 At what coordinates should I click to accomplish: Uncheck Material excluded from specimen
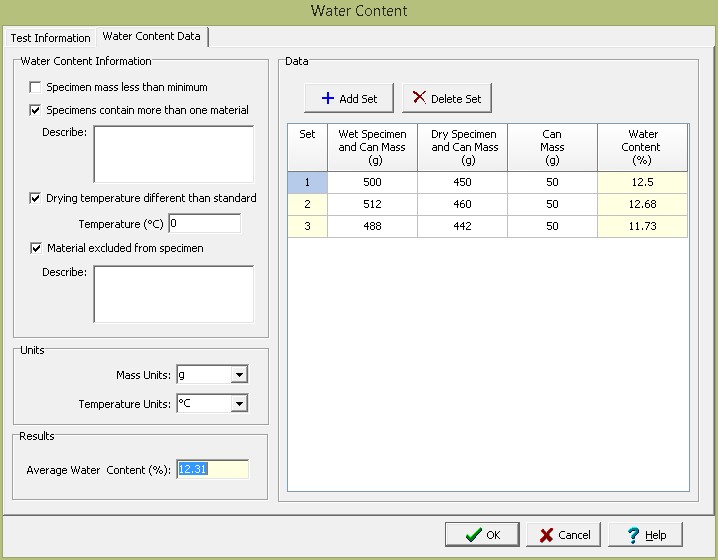click(x=36, y=248)
